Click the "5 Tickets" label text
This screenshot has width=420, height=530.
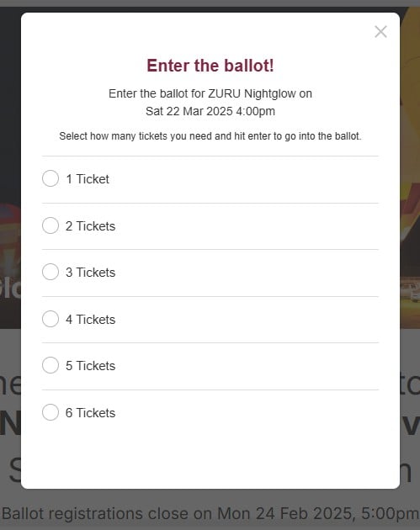[90, 366]
